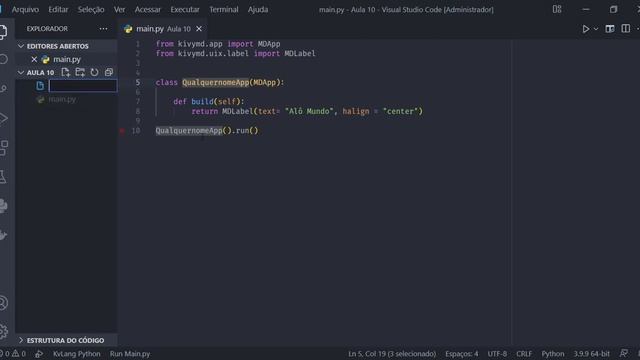This screenshot has height=360, width=640.
Task: Open the Executar menu
Action: (x=185, y=9)
